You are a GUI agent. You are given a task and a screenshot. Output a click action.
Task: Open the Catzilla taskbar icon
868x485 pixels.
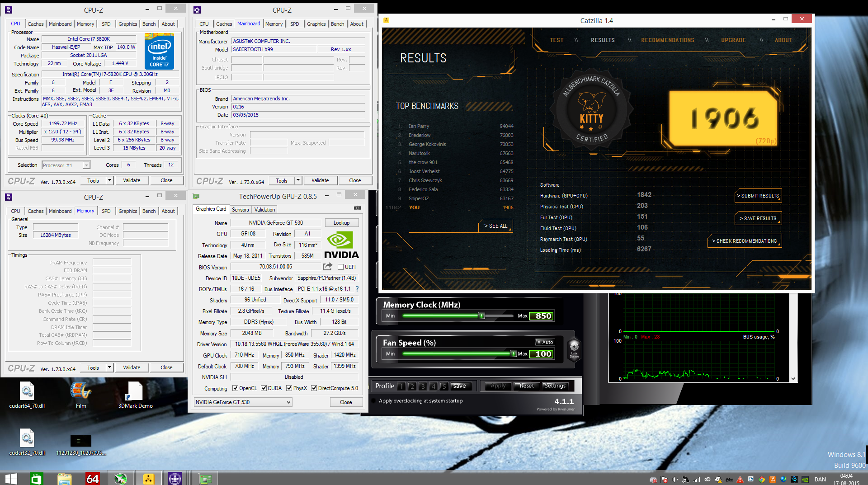pos(148,478)
